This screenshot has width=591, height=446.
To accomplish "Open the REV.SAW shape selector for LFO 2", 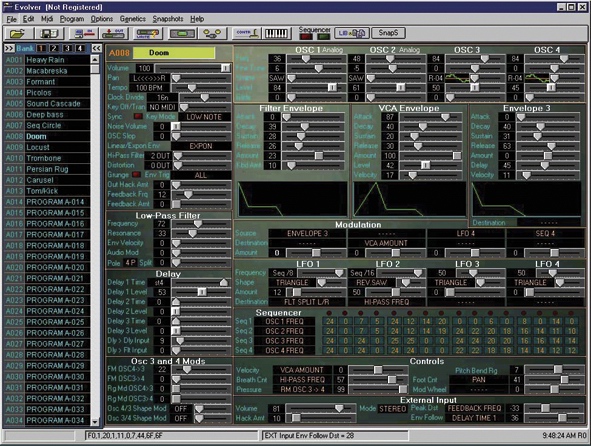I will tap(371, 282).
